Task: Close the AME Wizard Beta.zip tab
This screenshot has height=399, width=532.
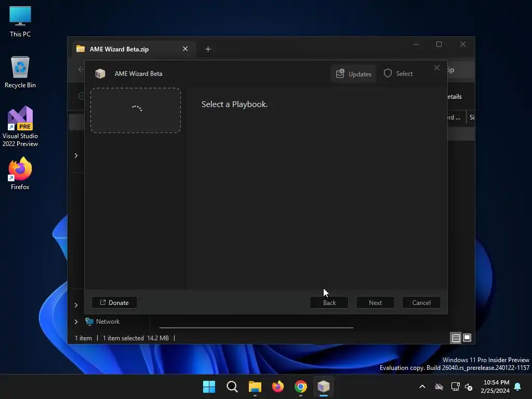Action: [x=185, y=49]
